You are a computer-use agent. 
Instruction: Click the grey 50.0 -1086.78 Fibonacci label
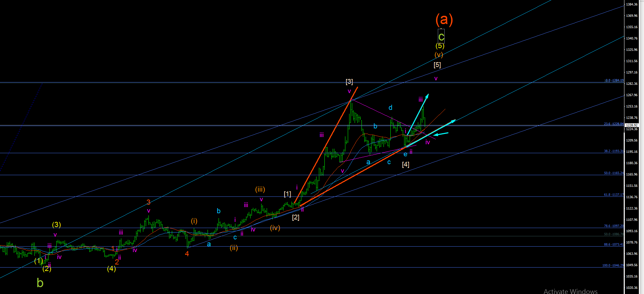tap(614, 234)
